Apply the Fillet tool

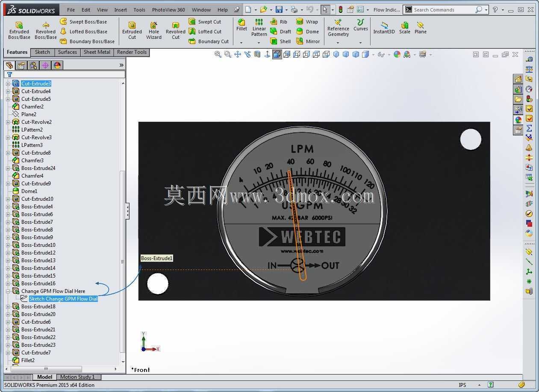click(242, 25)
